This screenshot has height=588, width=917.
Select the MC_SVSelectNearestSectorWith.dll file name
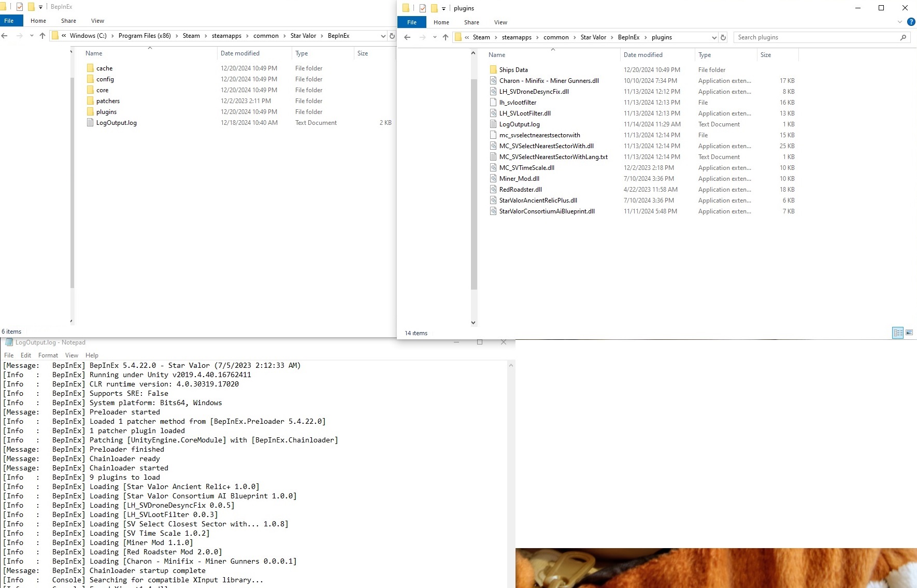tap(547, 146)
